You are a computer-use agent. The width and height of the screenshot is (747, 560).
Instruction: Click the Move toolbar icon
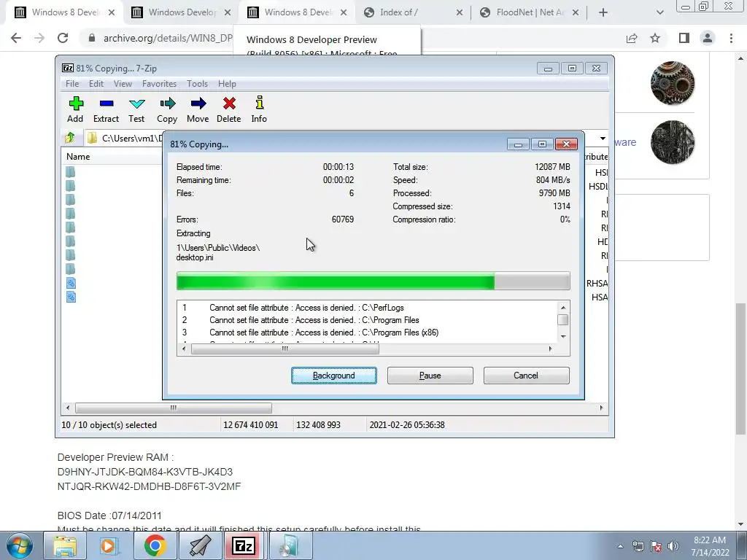tap(198, 109)
